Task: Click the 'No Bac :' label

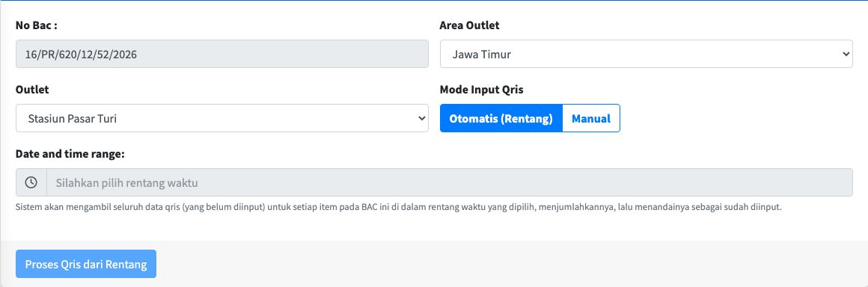Action: (x=37, y=25)
